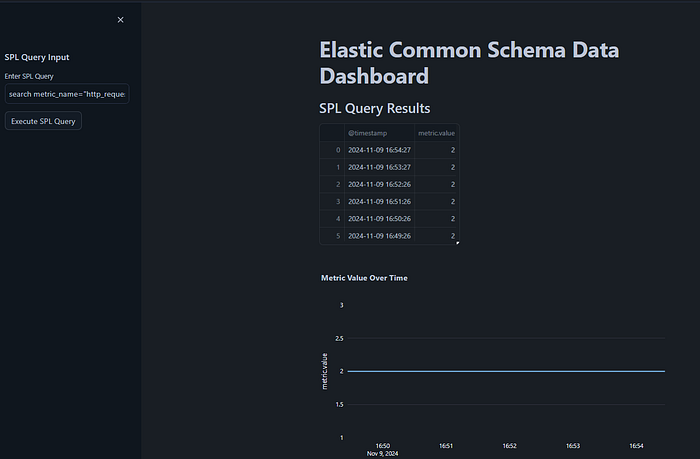Click the table resize handle at bottom-right corner
This screenshot has width=700, height=459.
[457, 242]
